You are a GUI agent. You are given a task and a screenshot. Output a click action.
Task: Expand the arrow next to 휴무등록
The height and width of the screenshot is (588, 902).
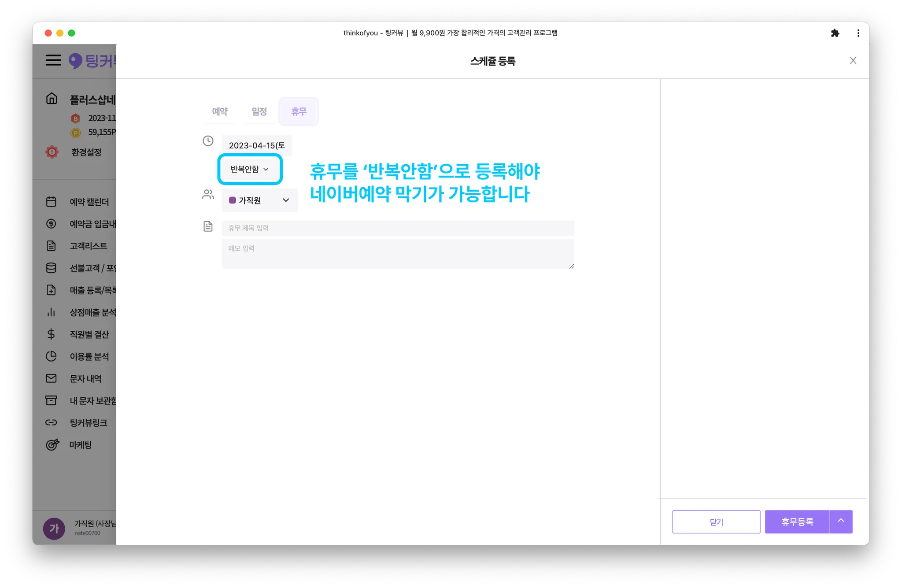(841, 521)
